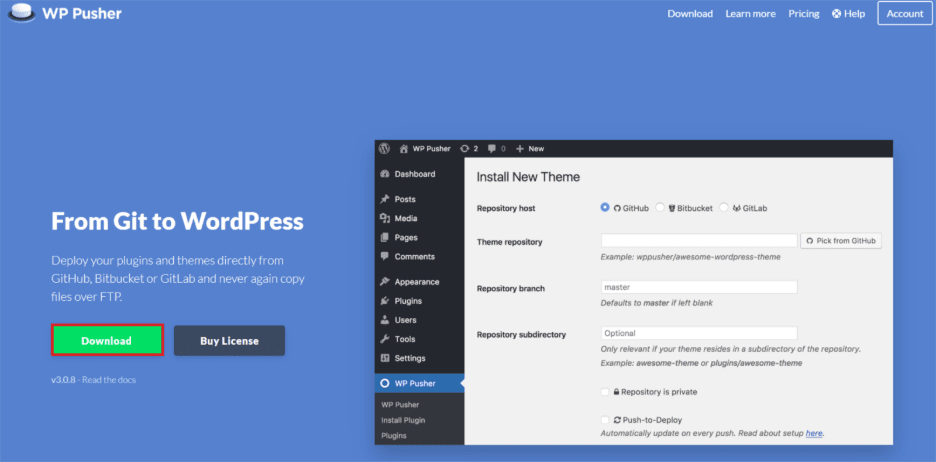Screen dimensions: 936x462
Task: Open the Read the docs link
Action: [x=109, y=380]
